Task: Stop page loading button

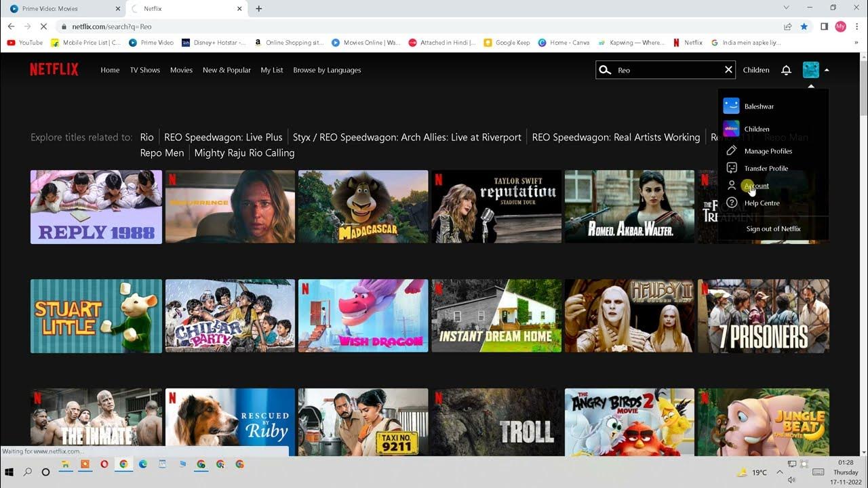Action: [44, 26]
